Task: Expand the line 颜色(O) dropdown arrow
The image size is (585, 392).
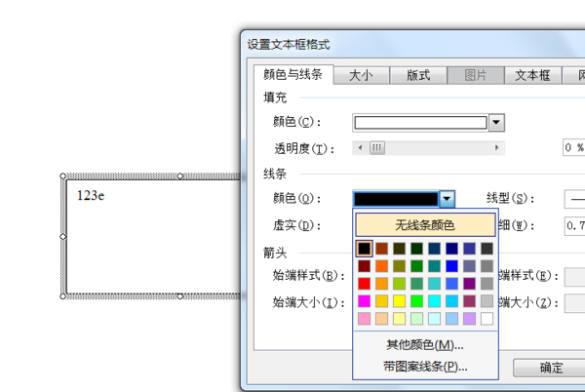Action: (x=447, y=198)
